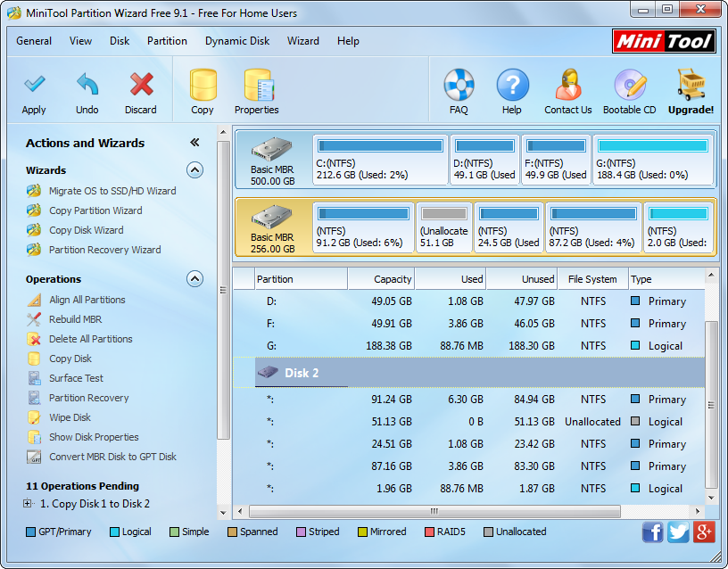Viewport: 728px width, 569px height.
Task: Select the D: partition row
Action: [469, 301]
